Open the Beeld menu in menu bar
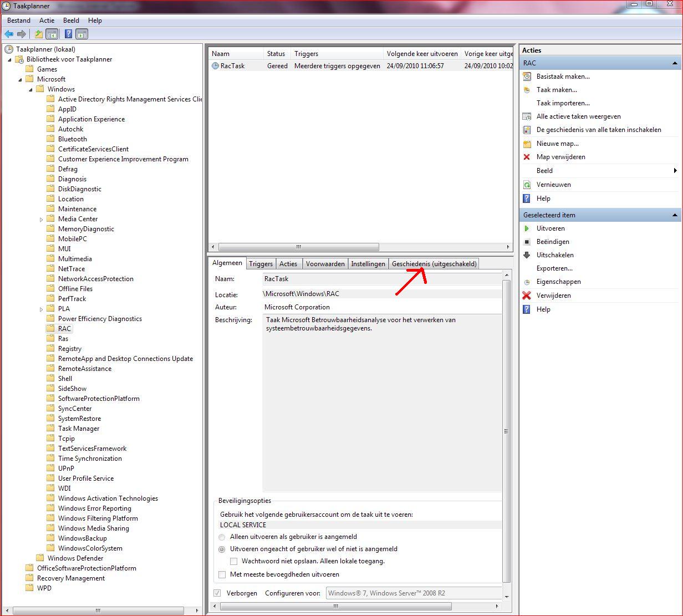 (71, 21)
